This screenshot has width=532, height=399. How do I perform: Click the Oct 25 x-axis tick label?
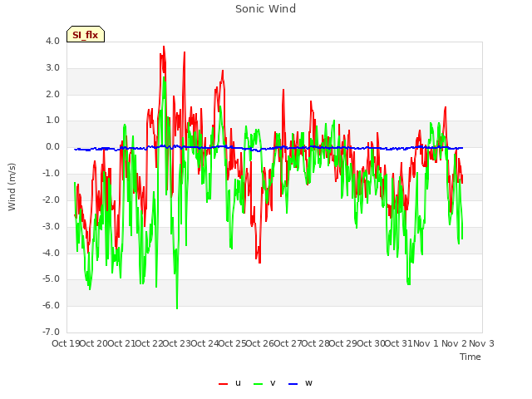233,343
